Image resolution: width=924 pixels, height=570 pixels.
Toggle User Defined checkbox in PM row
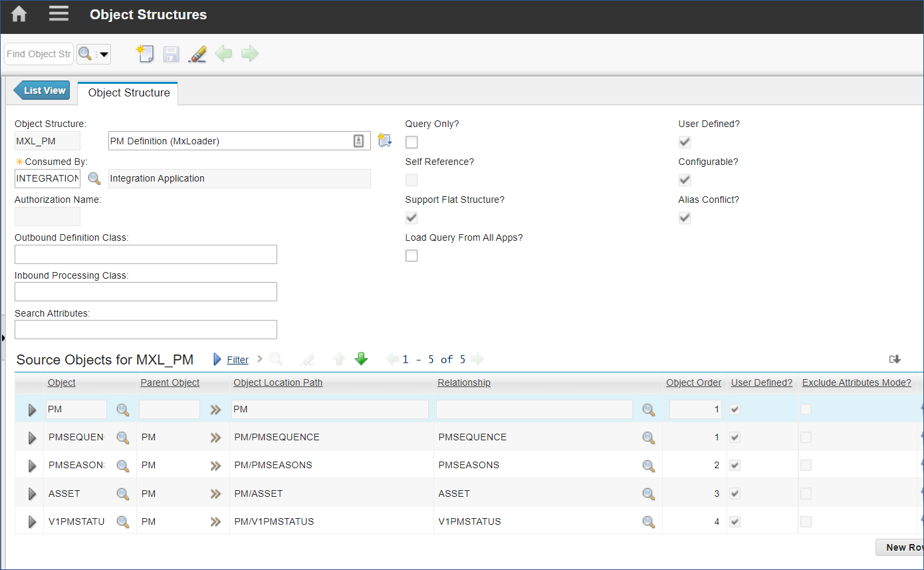point(735,410)
